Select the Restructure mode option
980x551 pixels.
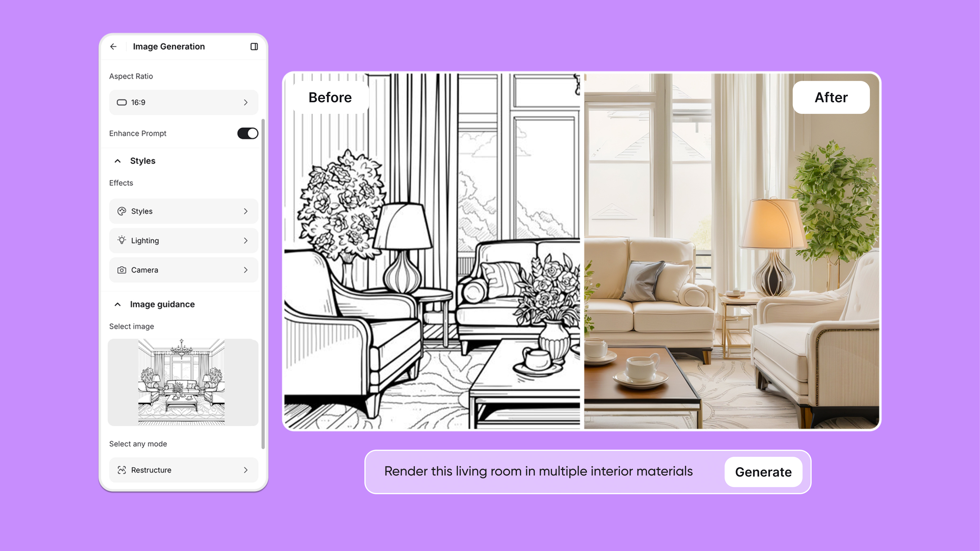183,470
